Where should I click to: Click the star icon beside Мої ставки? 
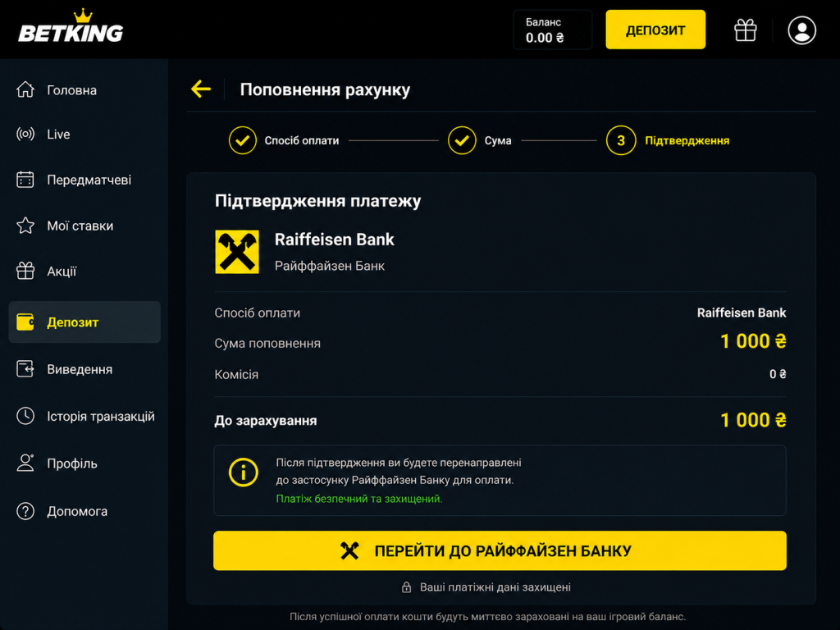coord(25,226)
